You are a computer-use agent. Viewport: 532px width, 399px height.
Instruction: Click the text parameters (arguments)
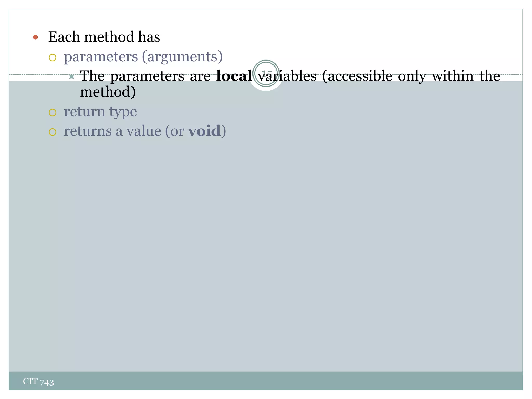143,57
